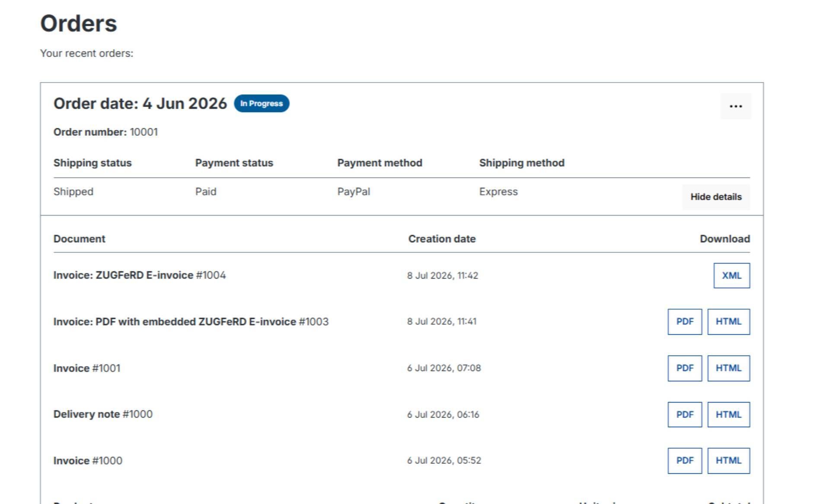Download HTML of Delivery note #1000
Image resolution: width=830 pixels, height=504 pixels.
[728, 415]
